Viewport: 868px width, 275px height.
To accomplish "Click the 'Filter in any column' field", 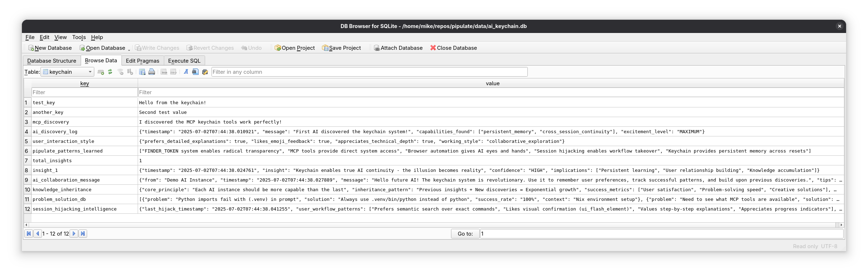I will click(x=369, y=72).
